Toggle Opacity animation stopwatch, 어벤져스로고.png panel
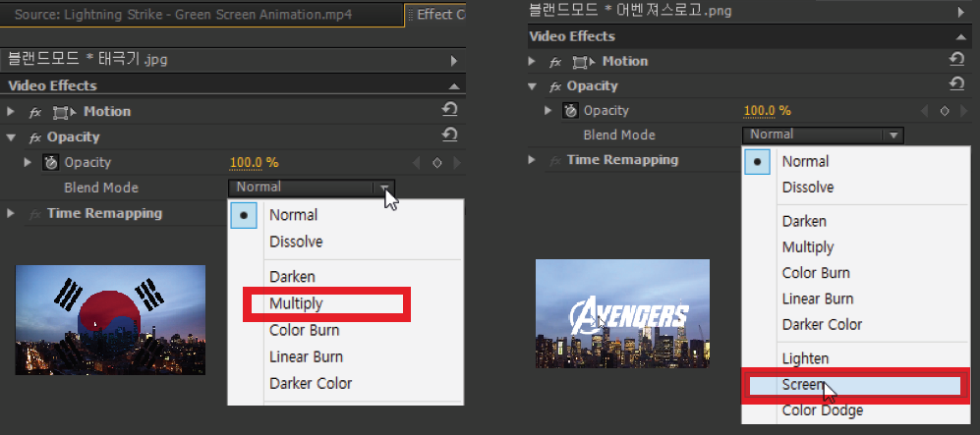Image resolution: width=980 pixels, height=435 pixels. coord(571,110)
